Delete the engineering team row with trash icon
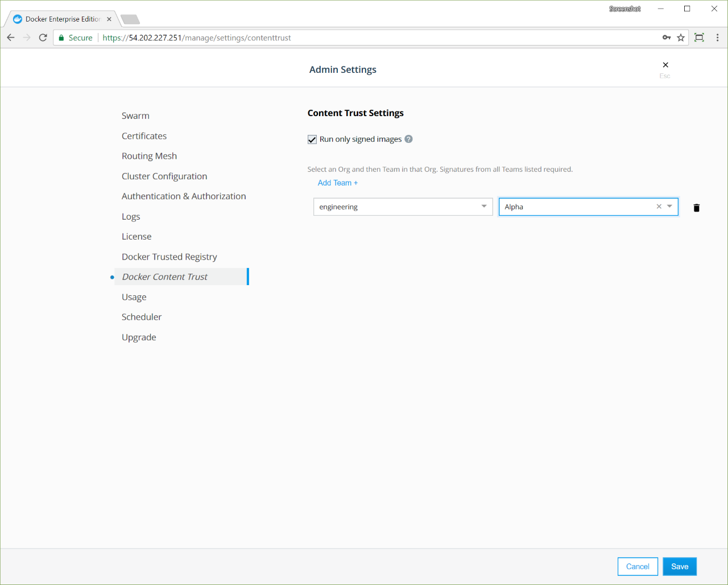The width and height of the screenshot is (728, 585). (696, 208)
